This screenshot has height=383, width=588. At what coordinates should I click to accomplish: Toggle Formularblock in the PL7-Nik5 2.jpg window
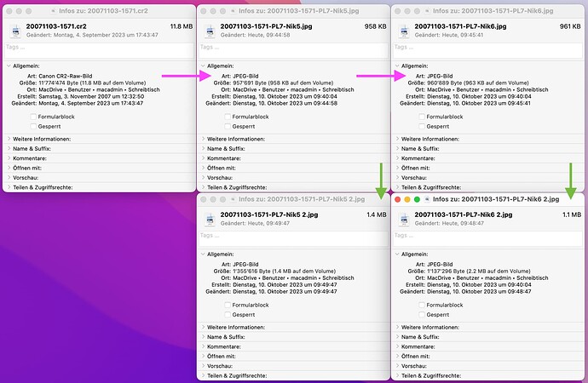click(228, 306)
